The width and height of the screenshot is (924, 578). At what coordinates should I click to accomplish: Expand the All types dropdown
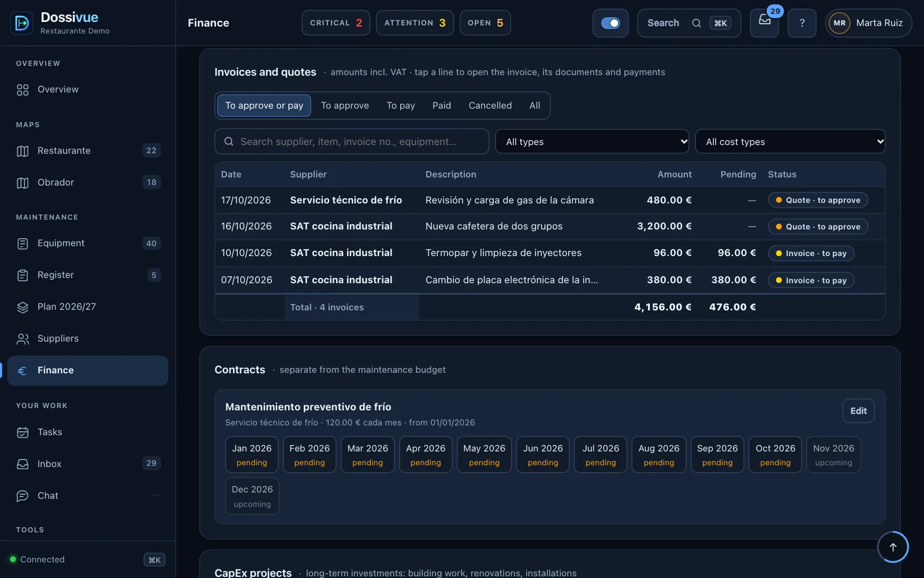[592, 142]
